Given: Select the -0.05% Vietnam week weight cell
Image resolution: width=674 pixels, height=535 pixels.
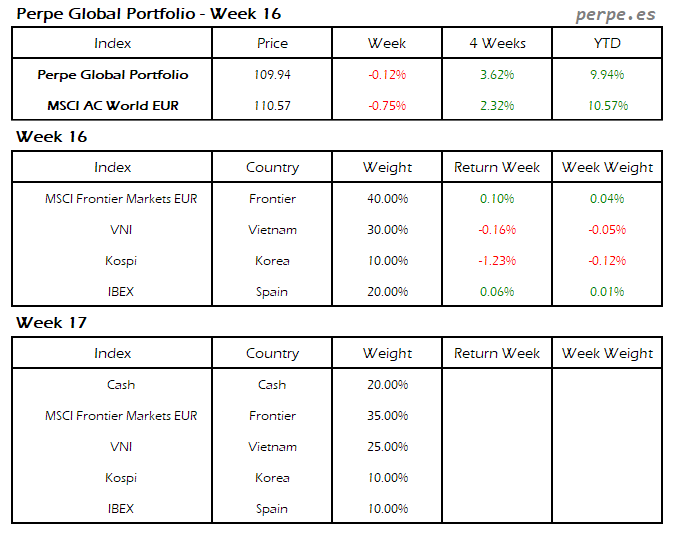Looking at the screenshot, I should click(x=607, y=230).
